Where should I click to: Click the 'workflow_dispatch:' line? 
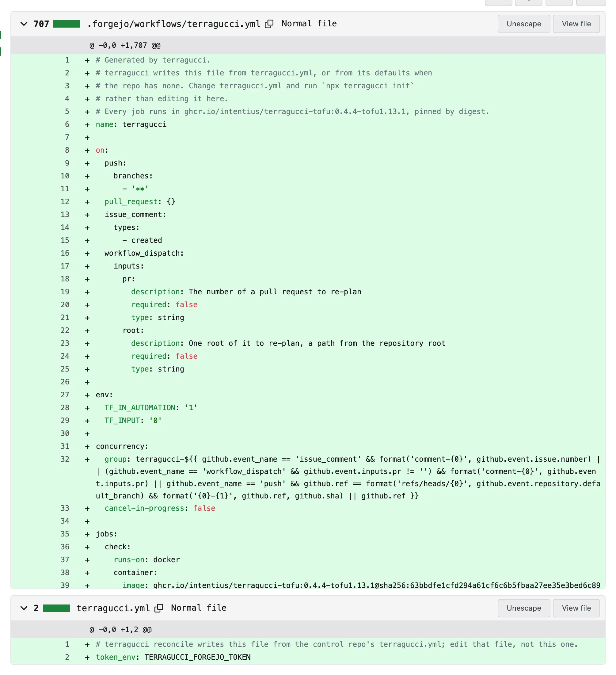[x=144, y=253]
